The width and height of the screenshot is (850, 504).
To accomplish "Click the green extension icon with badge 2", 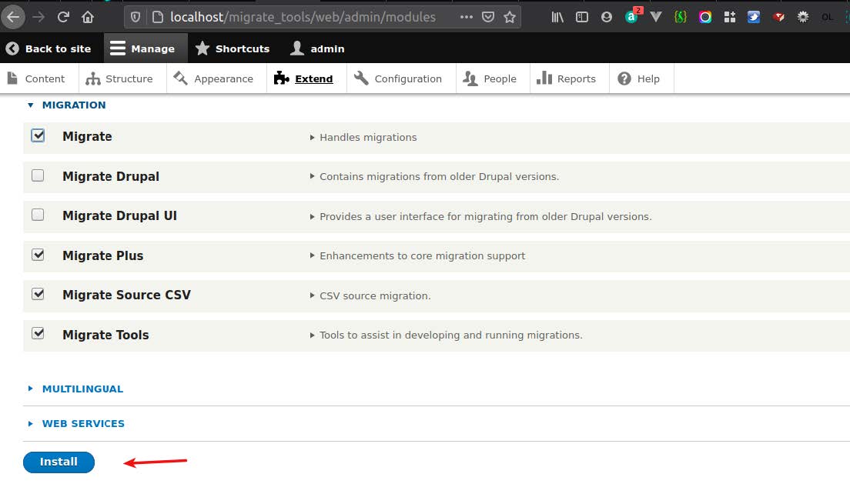I will pos(632,16).
